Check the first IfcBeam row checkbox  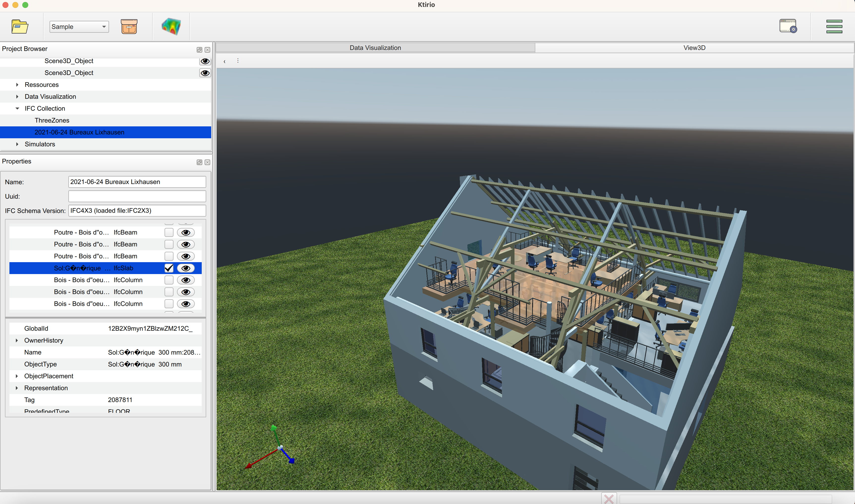(169, 232)
